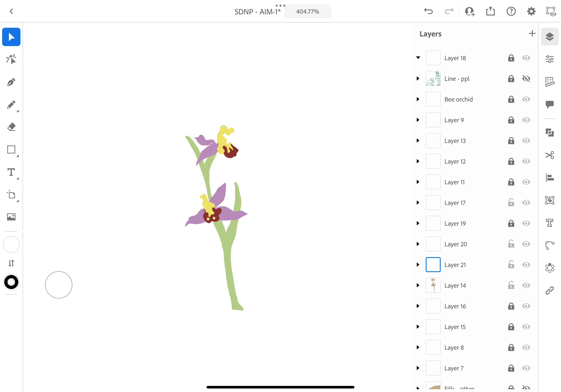
Task: Open the zoom level 404.77% field
Action: click(x=307, y=12)
